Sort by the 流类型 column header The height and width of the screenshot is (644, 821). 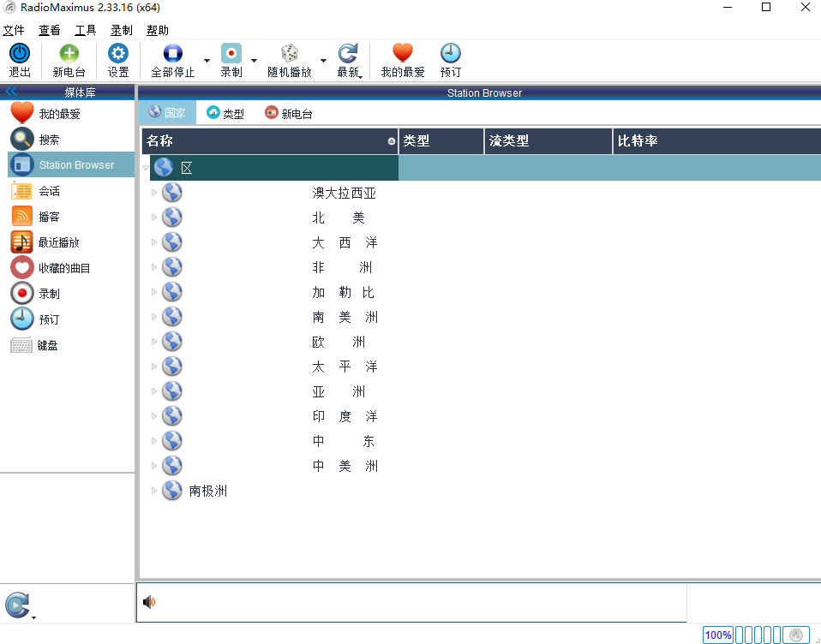548,140
